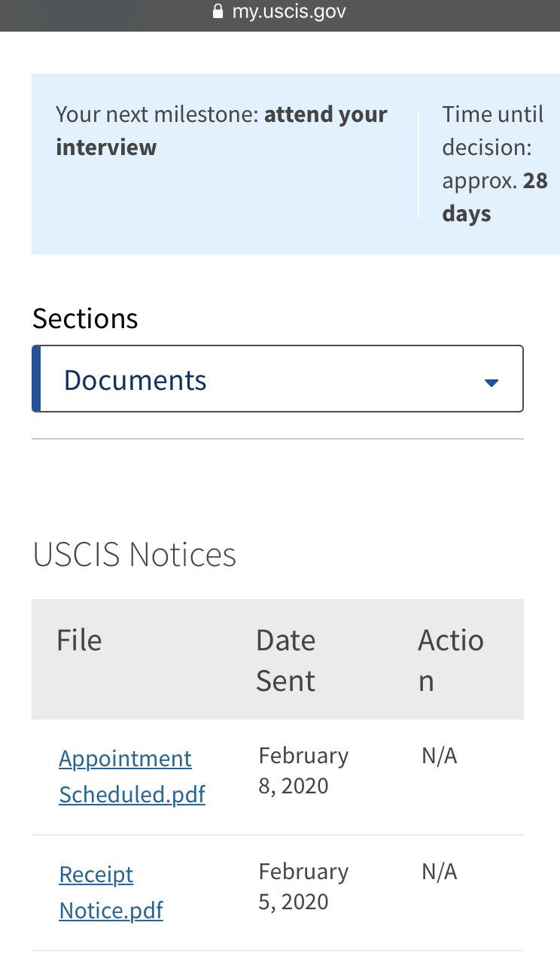
Task: Click the bold '28 days' estimate
Action: [495, 197]
